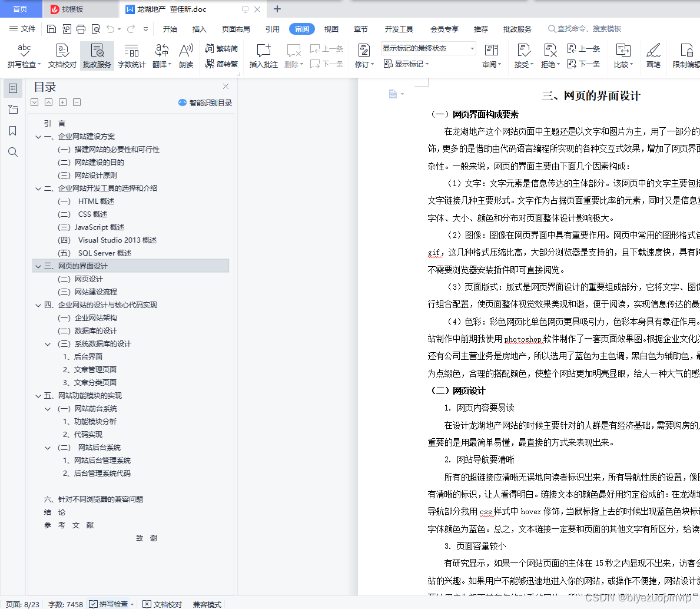Open the 显示标记 dropdown
This screenshot has height=609, width=700.
[406, 64]
